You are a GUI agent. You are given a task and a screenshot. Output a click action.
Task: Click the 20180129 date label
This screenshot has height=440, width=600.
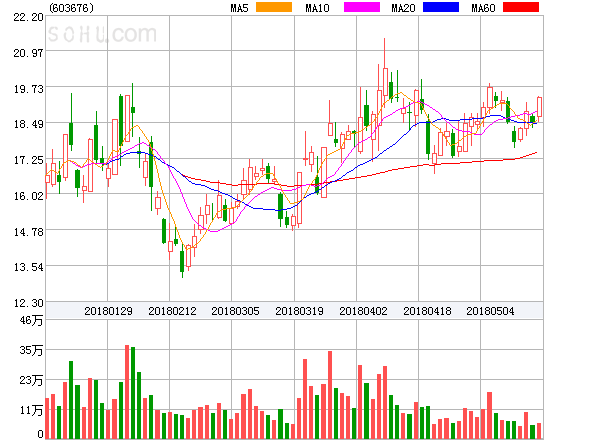108,311
